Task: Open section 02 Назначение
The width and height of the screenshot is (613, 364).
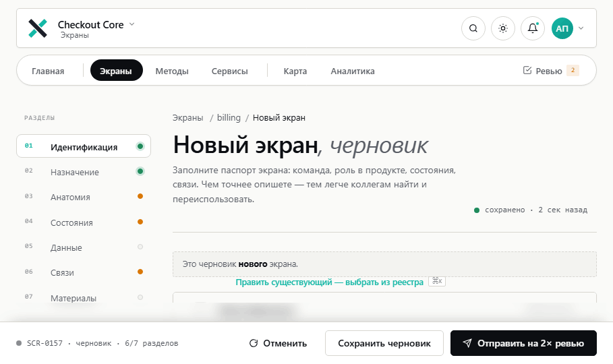Action: [x=84, y=172]
